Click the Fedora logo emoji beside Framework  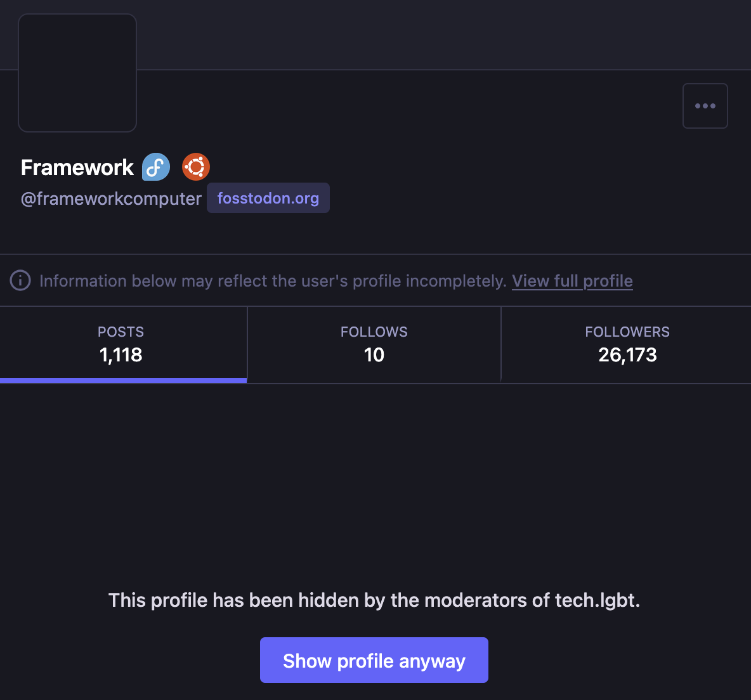pyautogui.click(x=156, y=167)
